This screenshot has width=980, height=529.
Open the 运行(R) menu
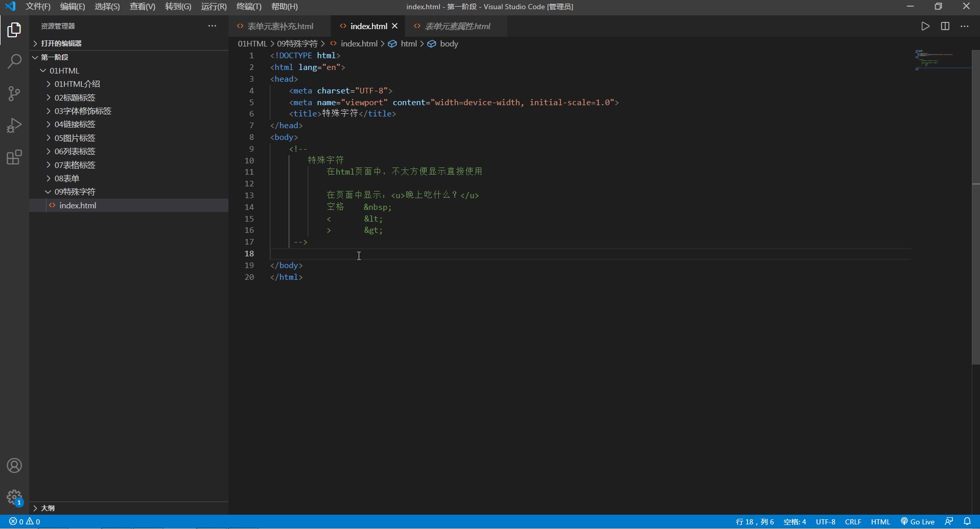tap(214, 7)
